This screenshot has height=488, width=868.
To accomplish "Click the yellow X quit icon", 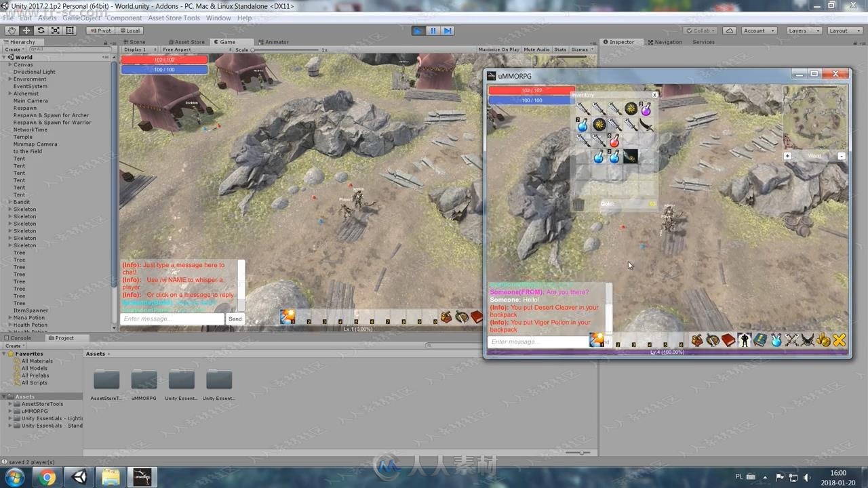I will click(x=840, y=340).
